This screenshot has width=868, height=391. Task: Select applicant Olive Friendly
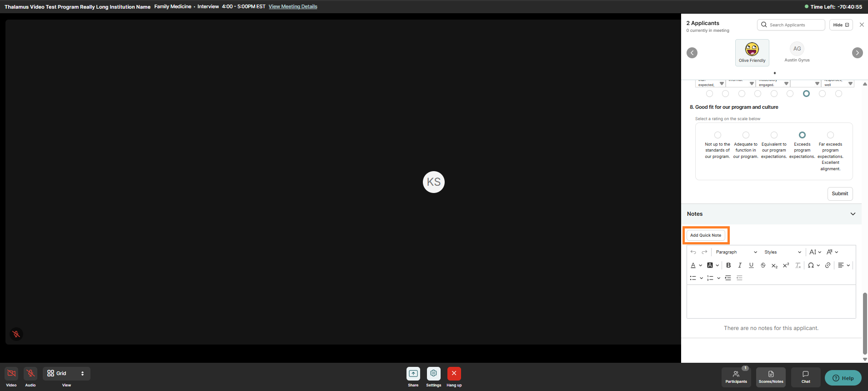(752, 52)
